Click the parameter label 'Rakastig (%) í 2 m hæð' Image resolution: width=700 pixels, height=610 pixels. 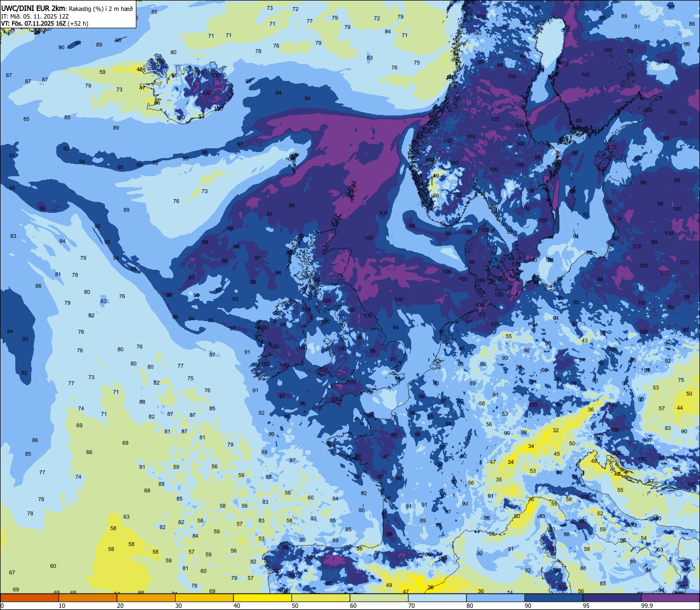[101, 9]
